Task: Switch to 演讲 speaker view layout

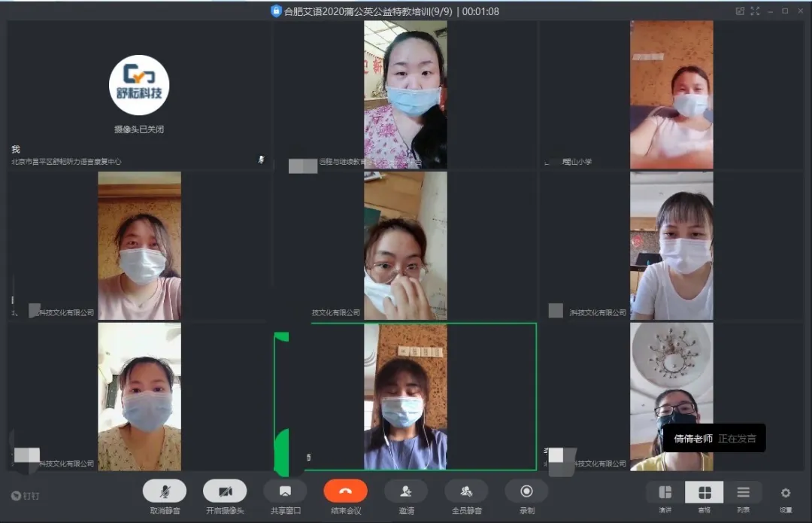Action: coord(665,493)
